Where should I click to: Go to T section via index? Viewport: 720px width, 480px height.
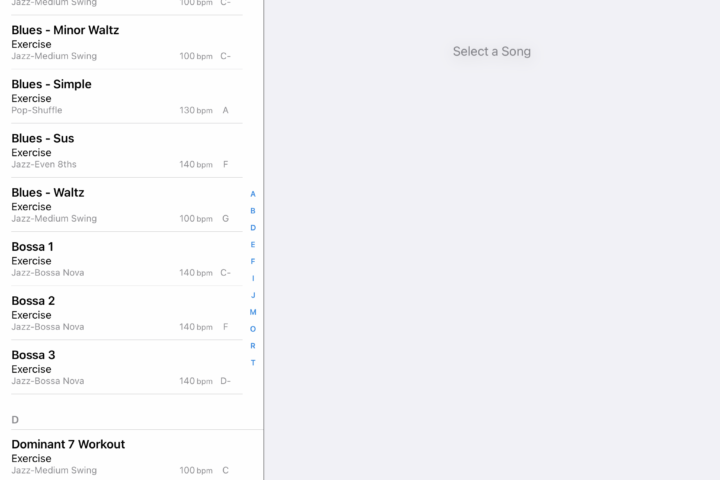pos(253,363)
